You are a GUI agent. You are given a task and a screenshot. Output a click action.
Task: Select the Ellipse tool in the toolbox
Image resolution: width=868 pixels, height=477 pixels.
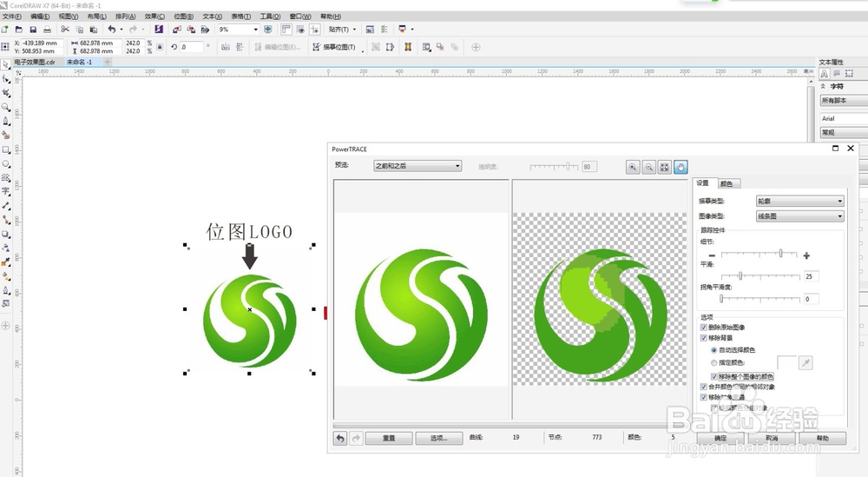click(6, 164)
